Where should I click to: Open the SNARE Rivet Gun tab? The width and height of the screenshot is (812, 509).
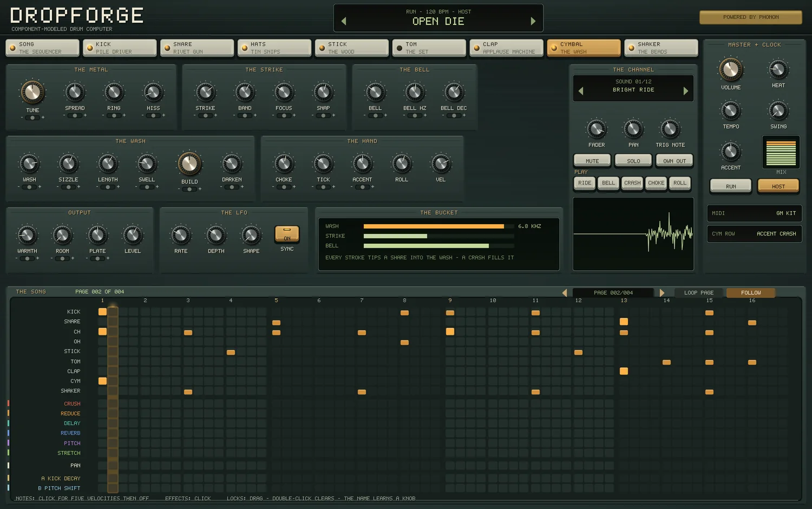197,48
